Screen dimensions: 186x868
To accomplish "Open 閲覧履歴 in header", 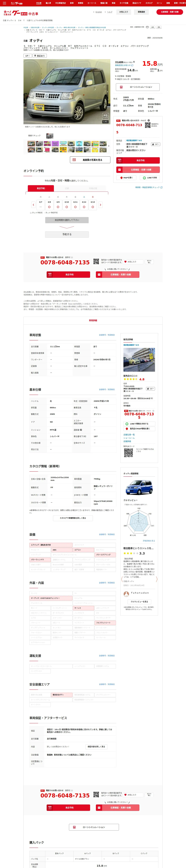I will 141,12.
